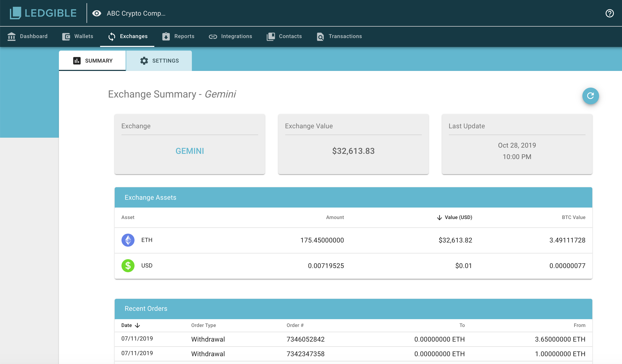Go to Dashboard menu item
The width and height of the screenshot is (622, 364).
27,37
